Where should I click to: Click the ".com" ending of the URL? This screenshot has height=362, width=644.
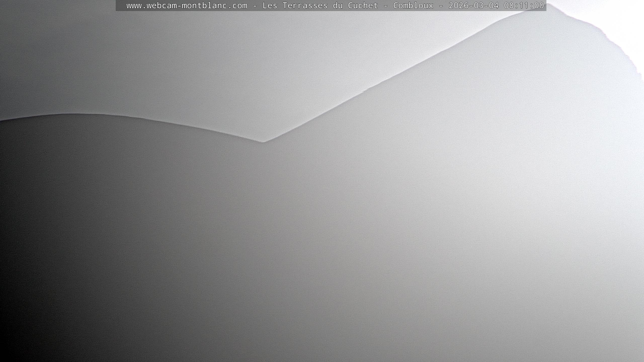[x=237, y=6]
